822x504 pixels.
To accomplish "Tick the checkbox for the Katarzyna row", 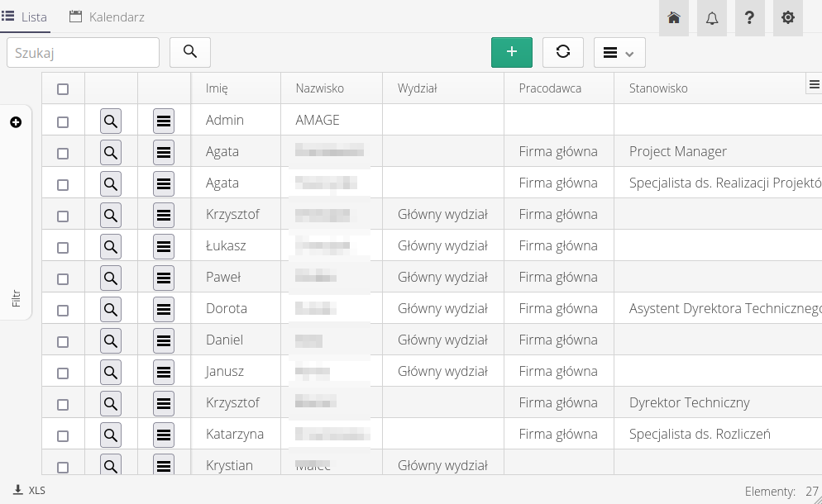I will tap(63, 435).
